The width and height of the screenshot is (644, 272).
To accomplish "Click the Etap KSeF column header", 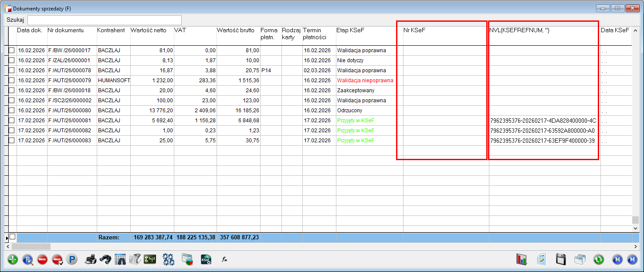I will 349,30.
